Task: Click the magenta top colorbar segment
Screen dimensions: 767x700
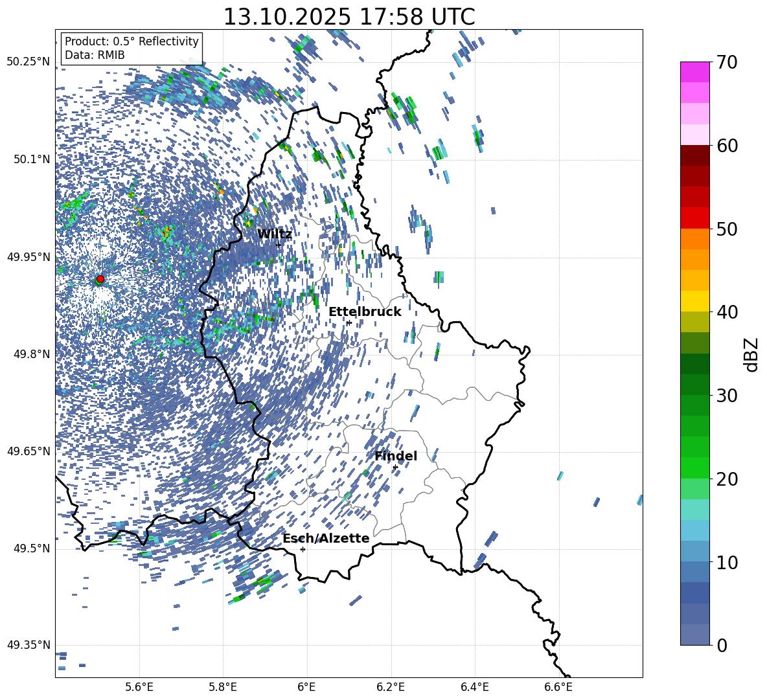Action: pos(694,72)
